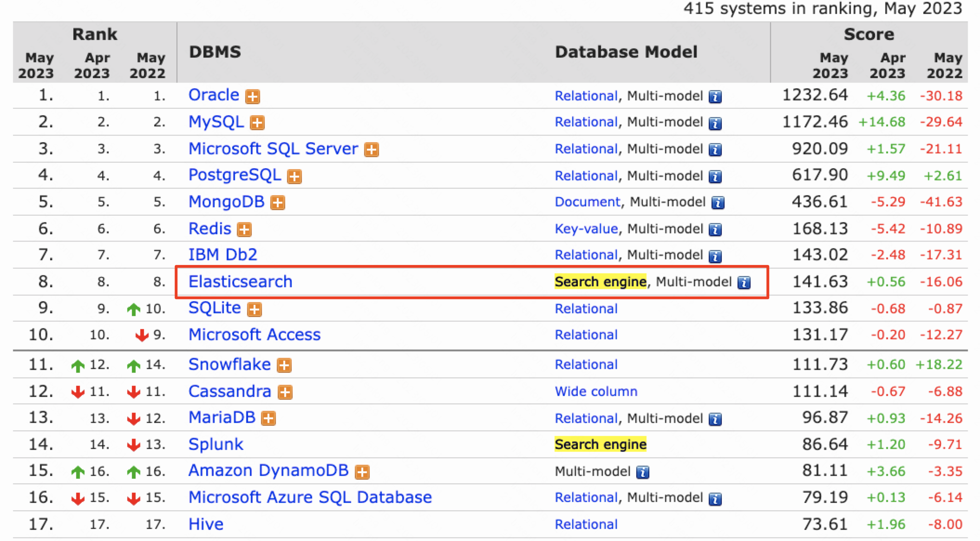
Task: Click the plus icon next to SQLite
Action: (x=255, y=310)
